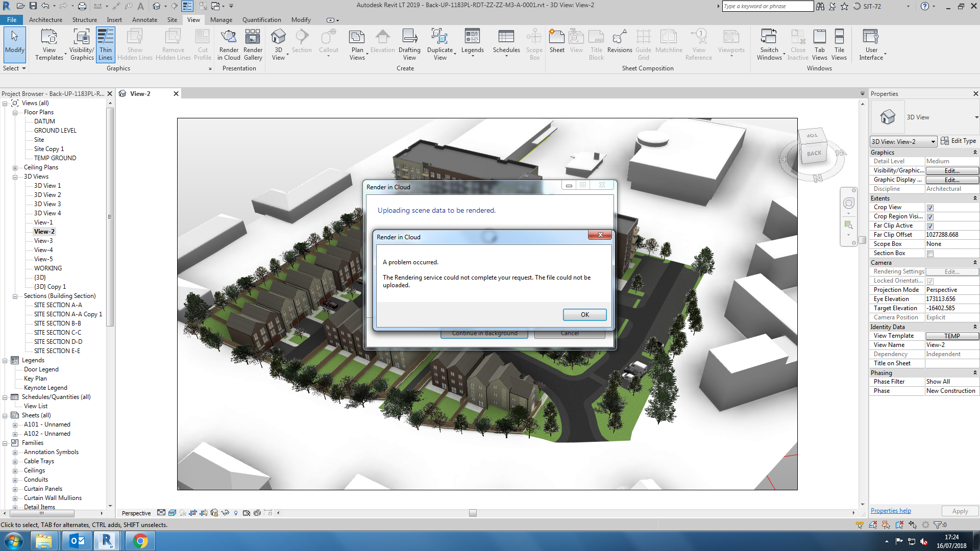Select the Architecture ribbon tab
This screenshot has width=980, height=551.
point(45,19)
